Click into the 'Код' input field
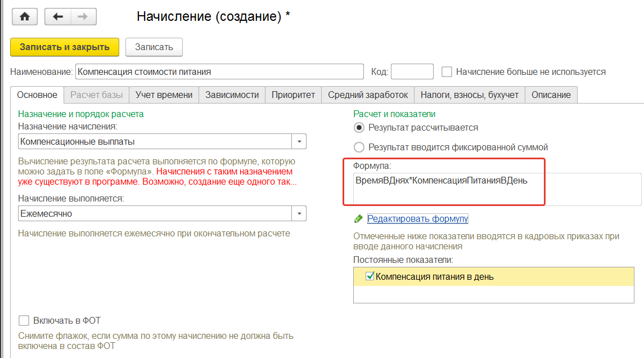 click(412, 72)
